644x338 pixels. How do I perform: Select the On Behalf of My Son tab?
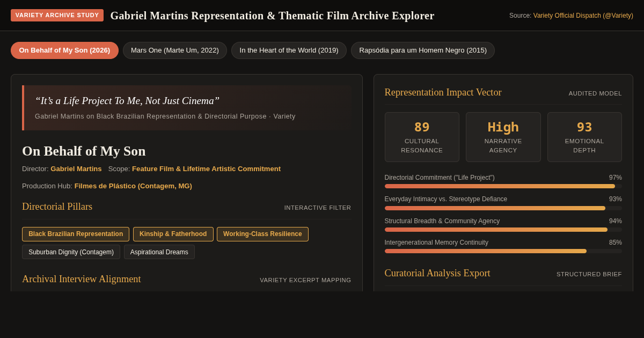[x=64, y=50]
